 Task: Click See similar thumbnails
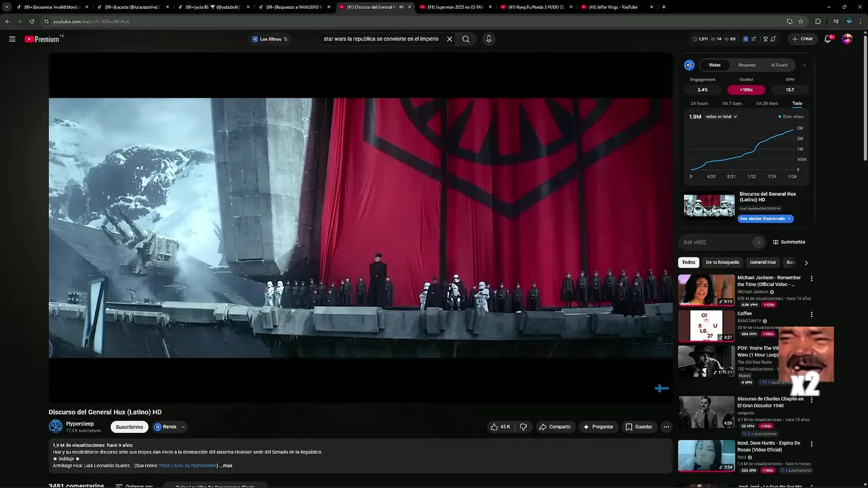click(x=766, y=219)
